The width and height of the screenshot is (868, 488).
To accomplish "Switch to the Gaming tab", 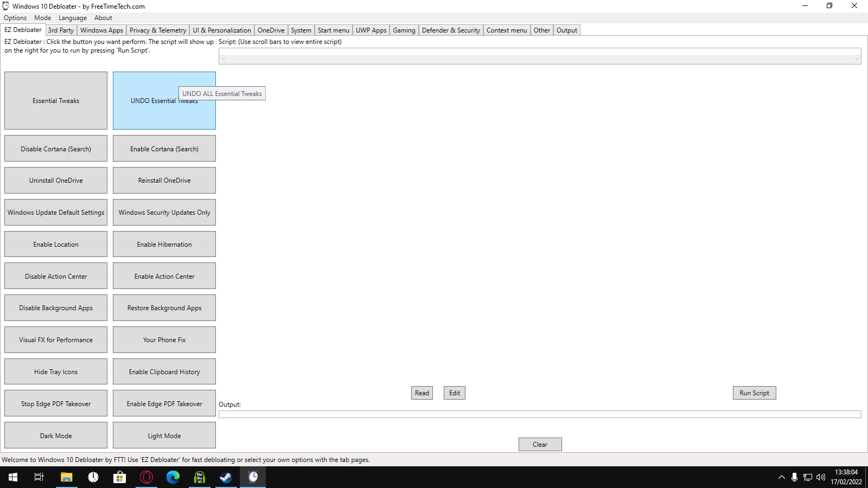I will pyautogui.click(x=404, y=30).
